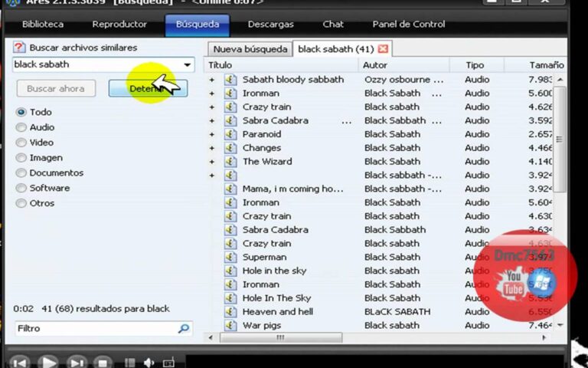Image resolution: width=588 pixels, height=368 pixels.
Task: Open the playlist icon in the player bar
Action: tap(130, 362)
